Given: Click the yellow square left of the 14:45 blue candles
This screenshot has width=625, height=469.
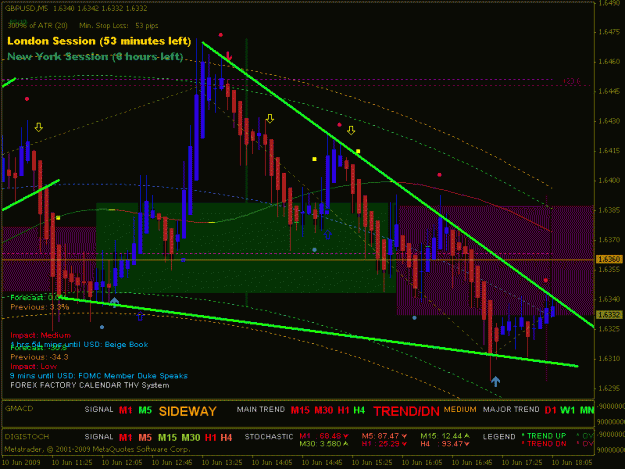Looking at the screenshot, I should click(x=314, y=159).
